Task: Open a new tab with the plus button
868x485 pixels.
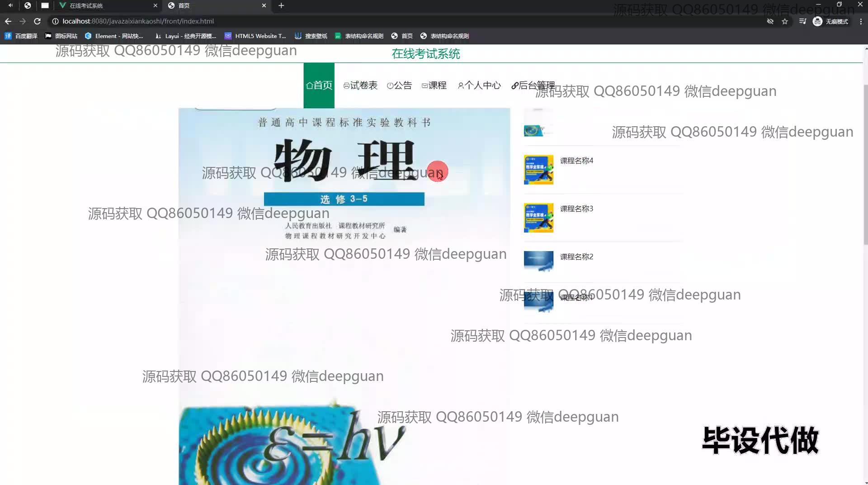Action: 281,5
